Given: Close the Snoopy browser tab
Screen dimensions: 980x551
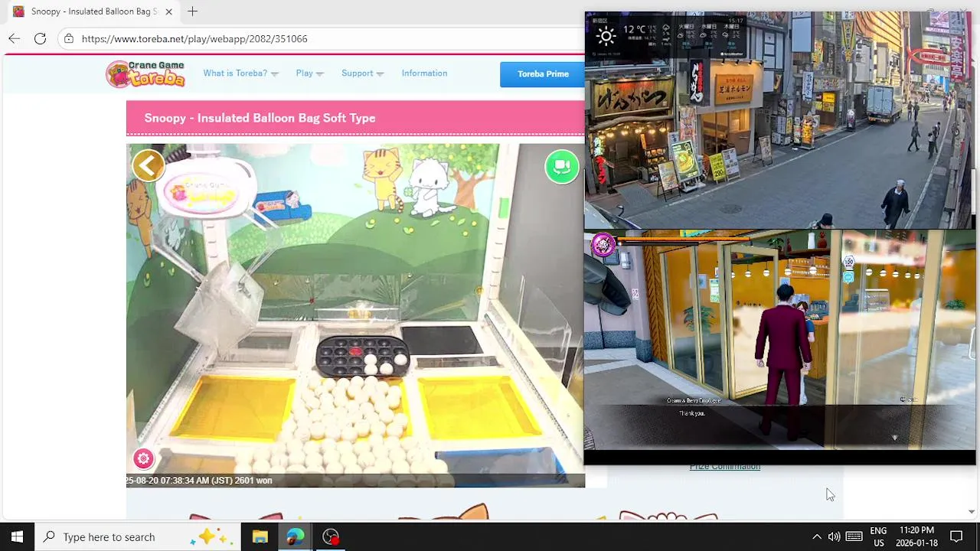Looking at the screenshot, I should [x=168, y=11].
